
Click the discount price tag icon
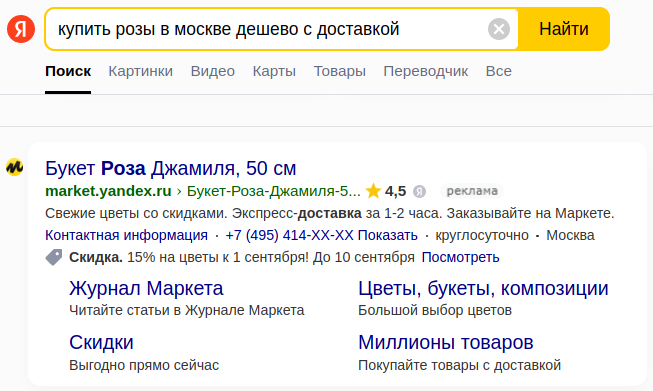pyautogui.click(x=54, y=257)
